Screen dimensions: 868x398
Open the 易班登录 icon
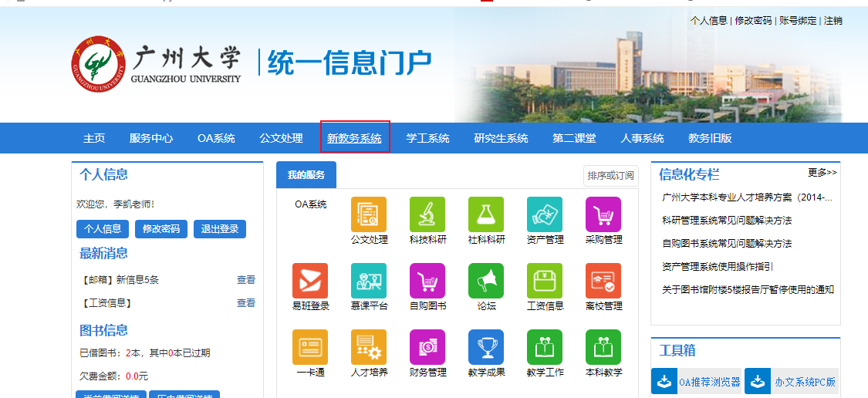click(x=310, y=281)
